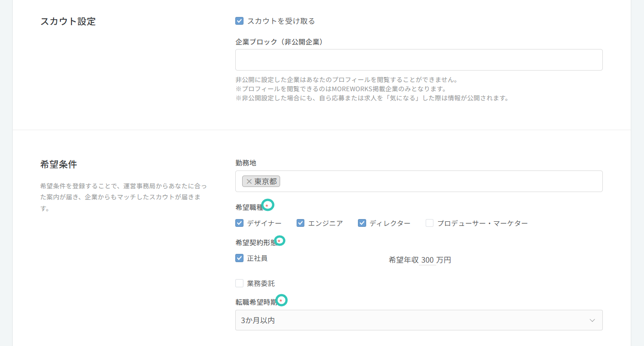Screen dimensions: 644x346
Task: Uncheck the スカウトを受け取る checkbox
Action: (x=239, y=21)
